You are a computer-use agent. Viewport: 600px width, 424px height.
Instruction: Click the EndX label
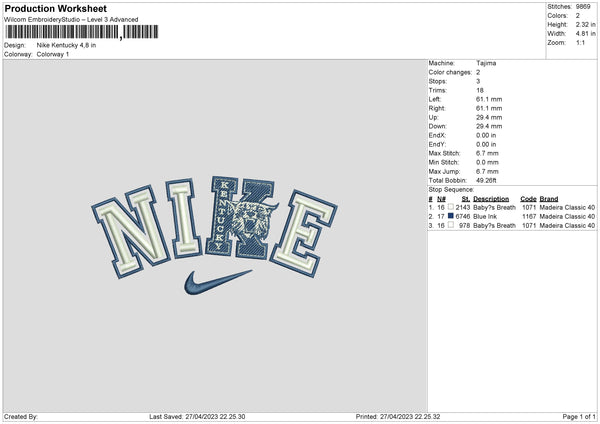[x=437, y=135]
